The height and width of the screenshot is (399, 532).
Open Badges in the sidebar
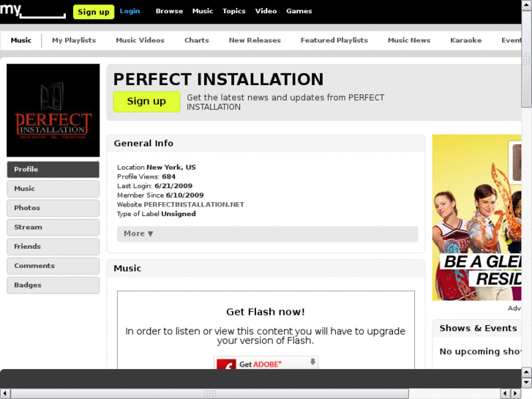[53, 286]
